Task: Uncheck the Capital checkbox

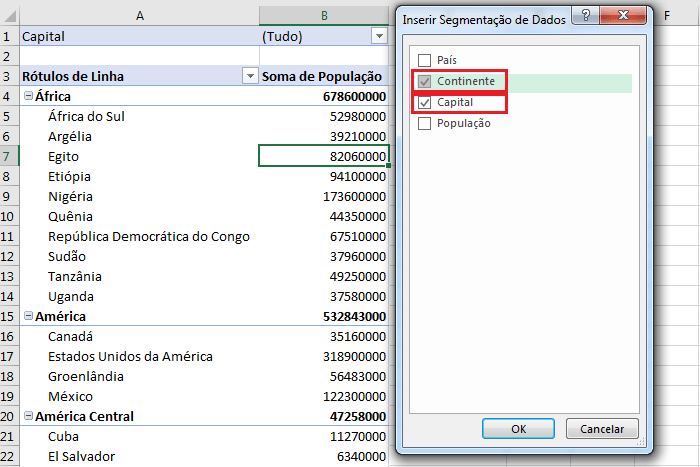Action: click(x=425, y=103)
